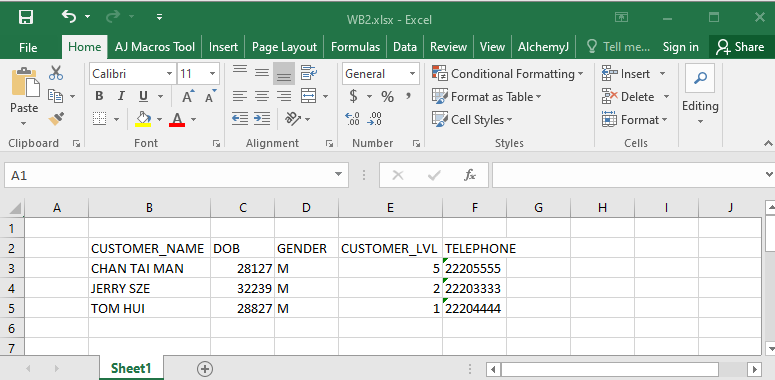Toggle Wrap Text

coord(309,73)
